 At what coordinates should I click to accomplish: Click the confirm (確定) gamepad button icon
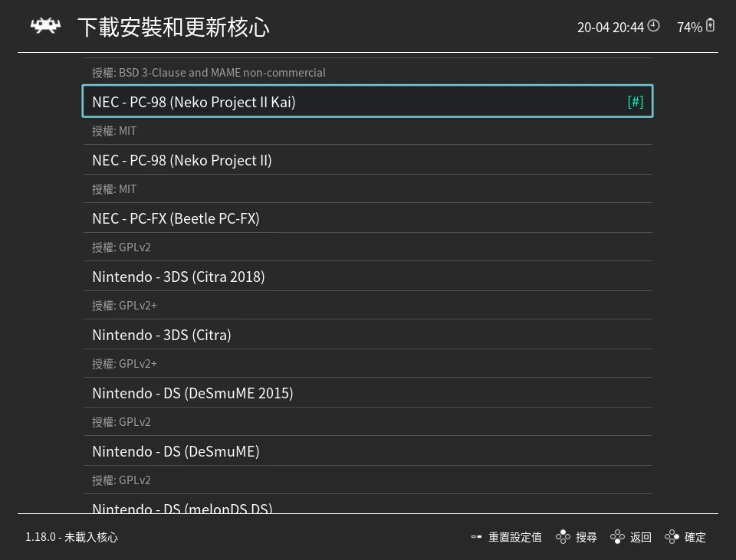point(672,536)
